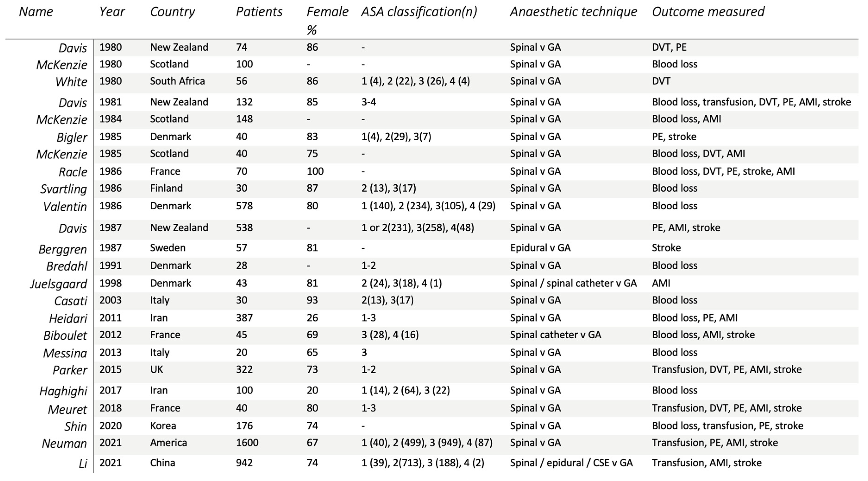Click the "South Africa" country cell

(x=177, y=81)
